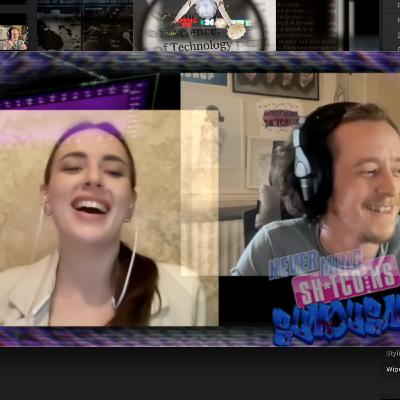Select the small webcam thumbnail of man with headphones

click(14, 37)
